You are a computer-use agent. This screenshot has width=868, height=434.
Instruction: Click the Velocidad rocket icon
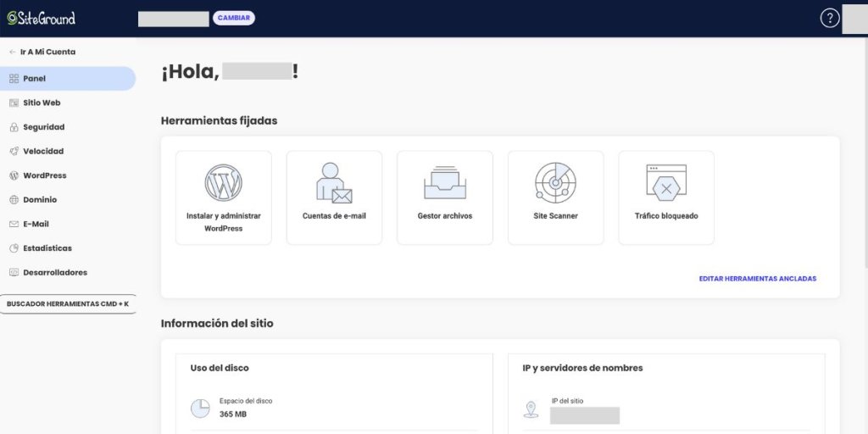(x=14, y=151)
